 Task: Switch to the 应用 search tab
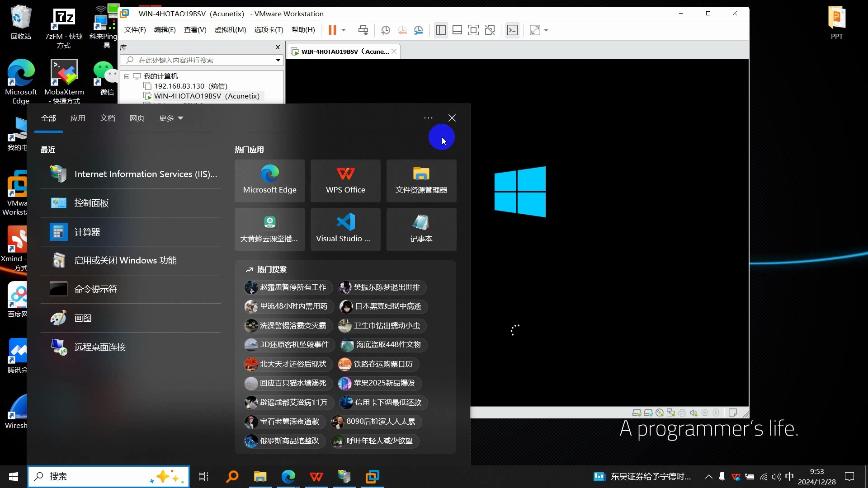click(x=78, y=118)
